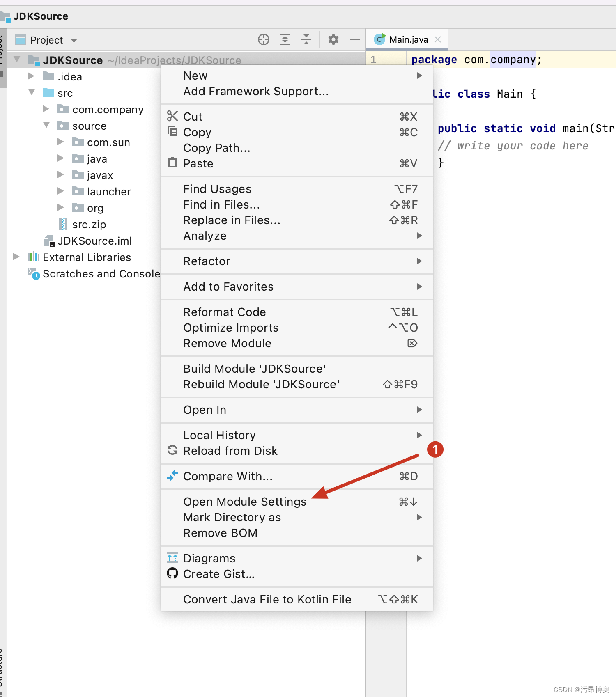The width and height of the screenshot is (616, 697).
Task: Choose Find Usages
Action: point(297,189)
